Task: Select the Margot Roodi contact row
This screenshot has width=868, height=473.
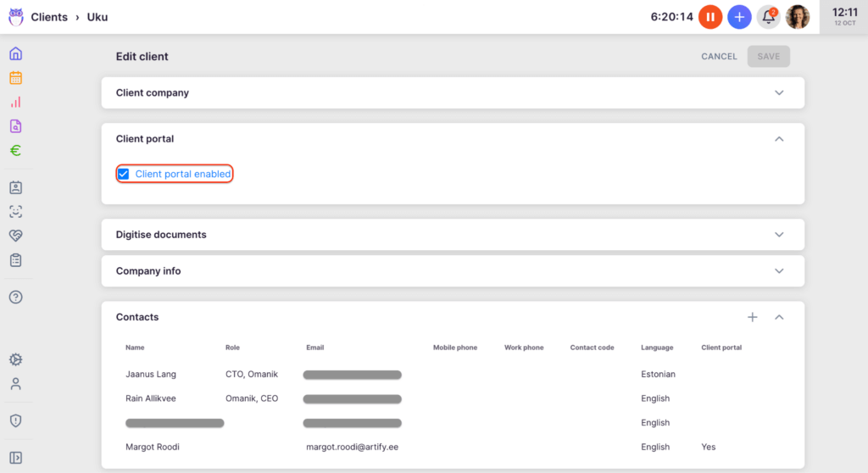Action: [x=153, y=447]
